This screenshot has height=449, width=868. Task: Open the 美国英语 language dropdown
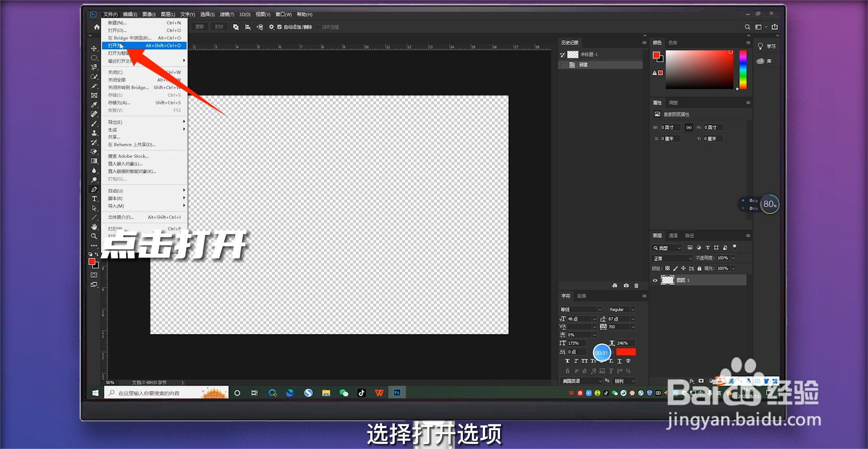click(x=581, y=381)
